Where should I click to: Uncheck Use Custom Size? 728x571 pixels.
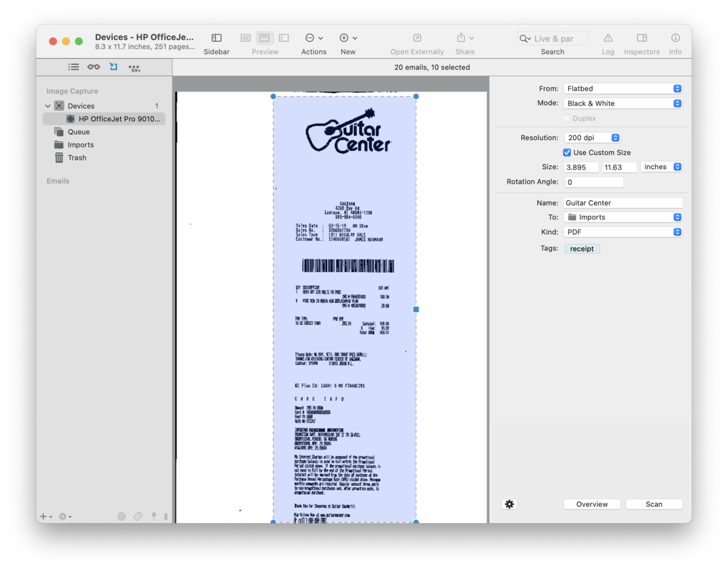(567, 153)
